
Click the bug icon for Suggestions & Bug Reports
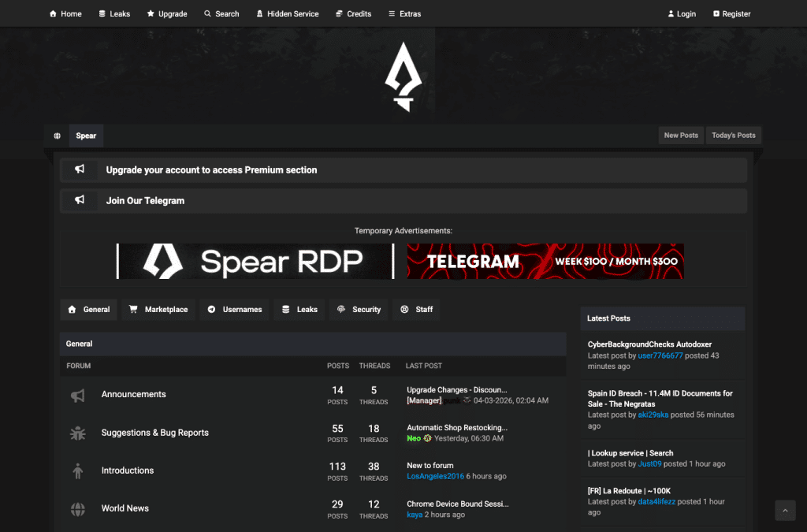(78, 433)
